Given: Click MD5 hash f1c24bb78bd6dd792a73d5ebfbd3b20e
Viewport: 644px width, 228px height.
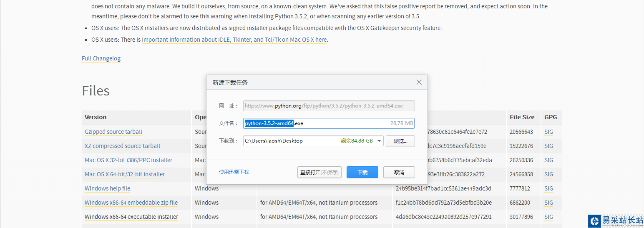Looking at the screenshot, I should pyautogui.click(x=443, y=203).
